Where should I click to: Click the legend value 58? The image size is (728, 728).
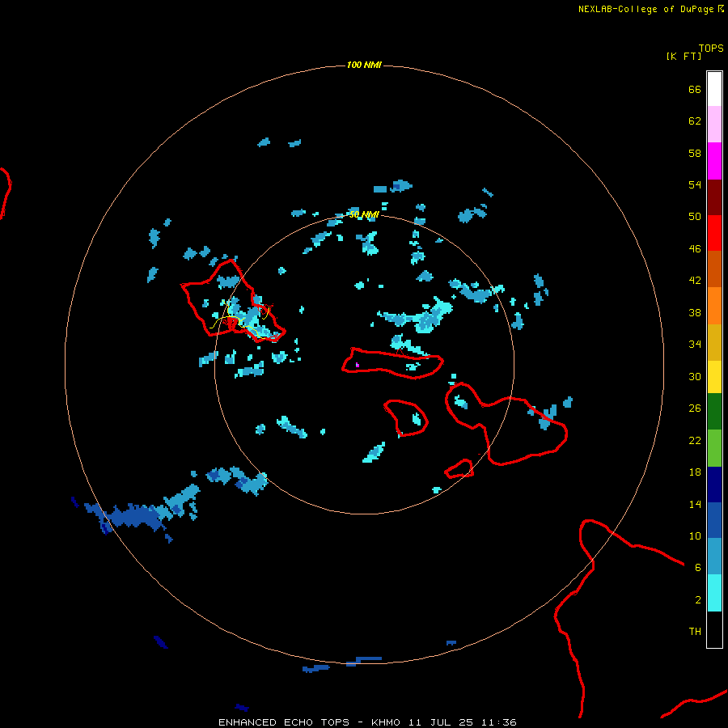[x=695, y=153]
